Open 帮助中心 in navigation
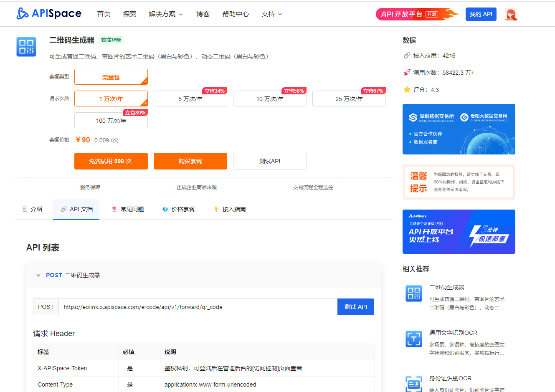The height and width of the screenshot is (392, 555). [236, 14]
